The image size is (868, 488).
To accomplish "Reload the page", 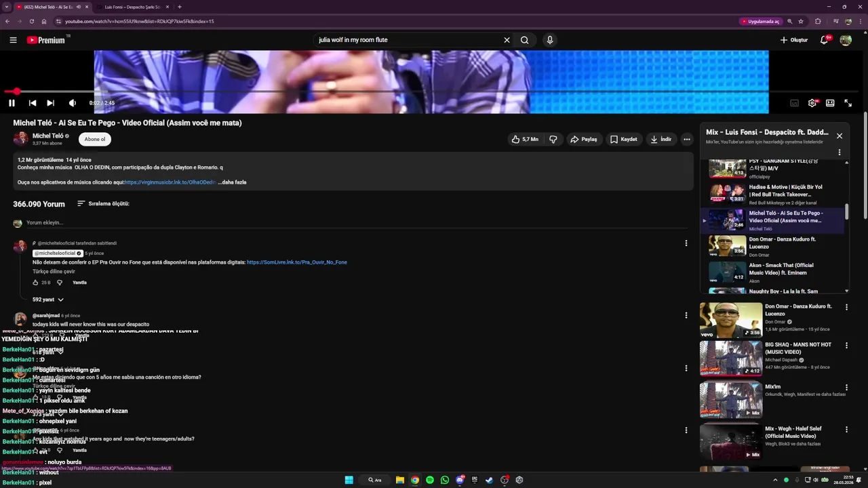I will (31, 21).
